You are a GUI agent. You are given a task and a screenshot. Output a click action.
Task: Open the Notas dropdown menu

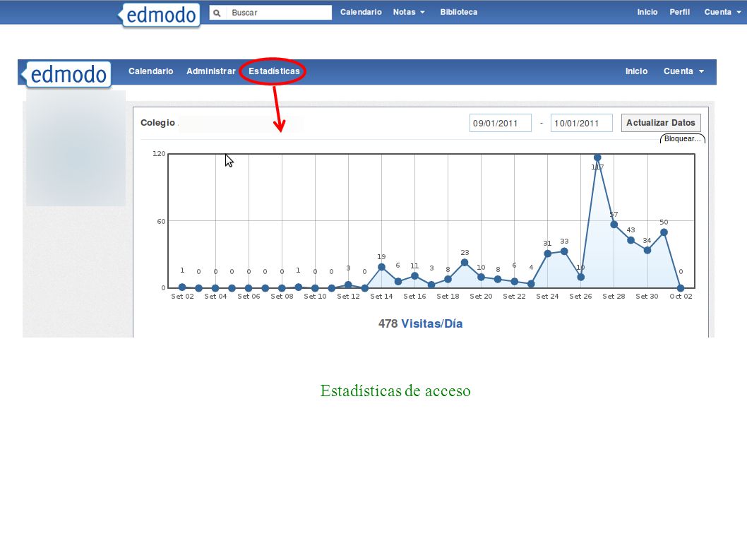(409, 12)
